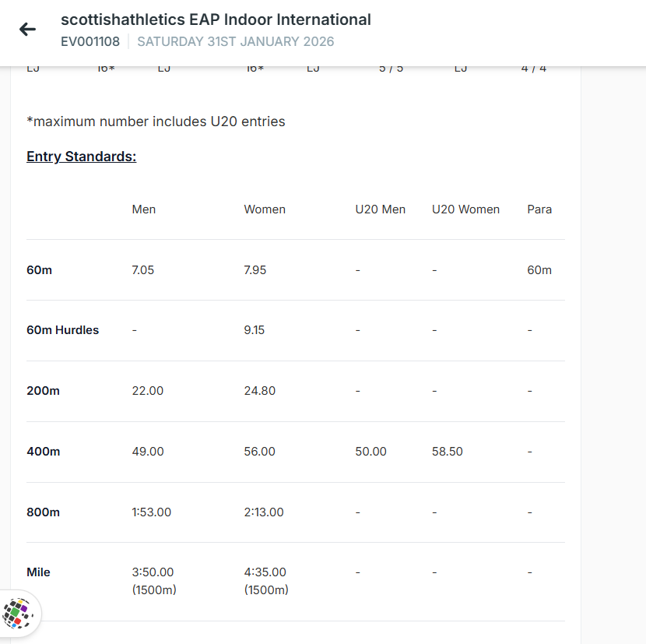
Task: Select the Women column header
Action: pyautogui.click(x=265, y=209)
